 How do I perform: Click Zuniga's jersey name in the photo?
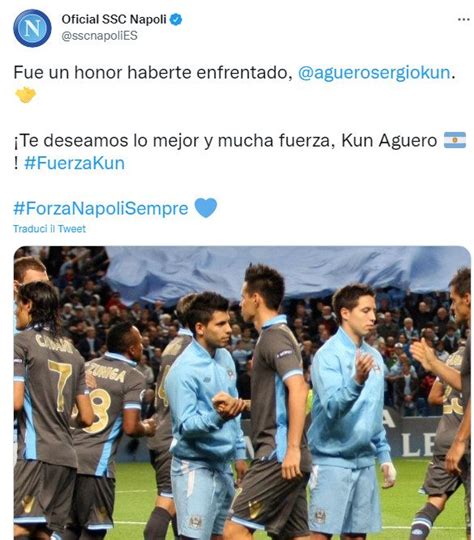tap(106, 373)
